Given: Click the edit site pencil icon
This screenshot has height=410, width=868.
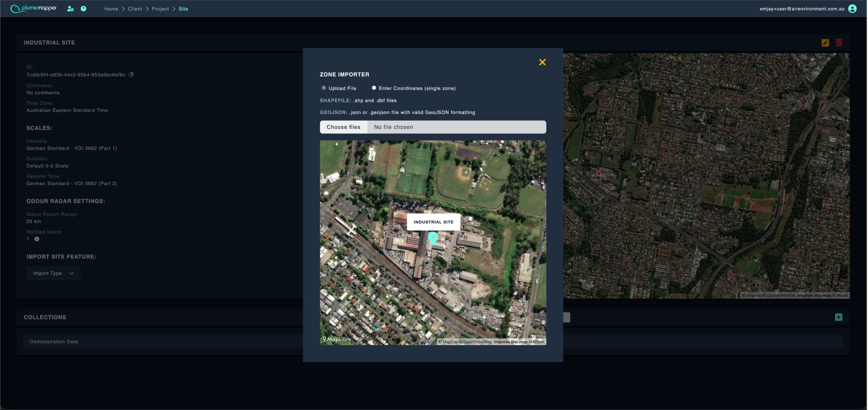Looking at the screenshot, I should pyautogui.click(x=825, y=43).
